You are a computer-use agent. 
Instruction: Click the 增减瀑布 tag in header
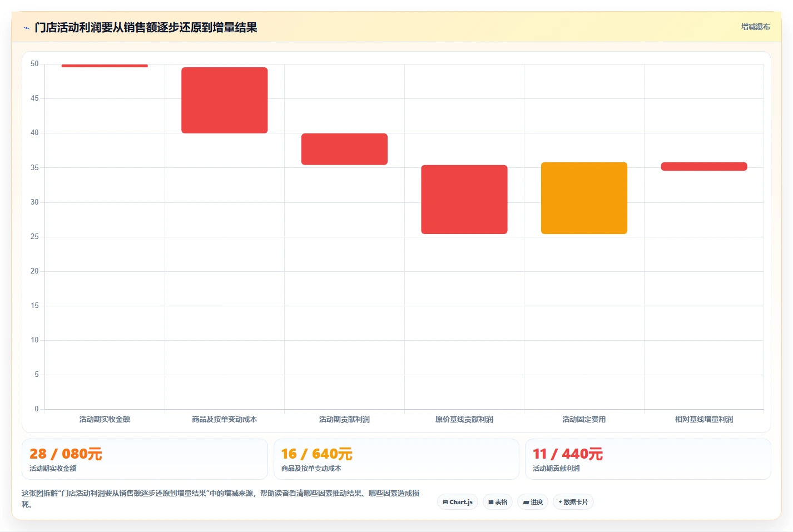coord(755,27)
